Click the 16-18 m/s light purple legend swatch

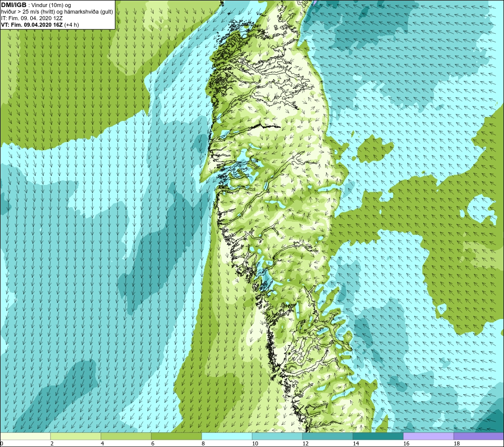pos(428,436)
